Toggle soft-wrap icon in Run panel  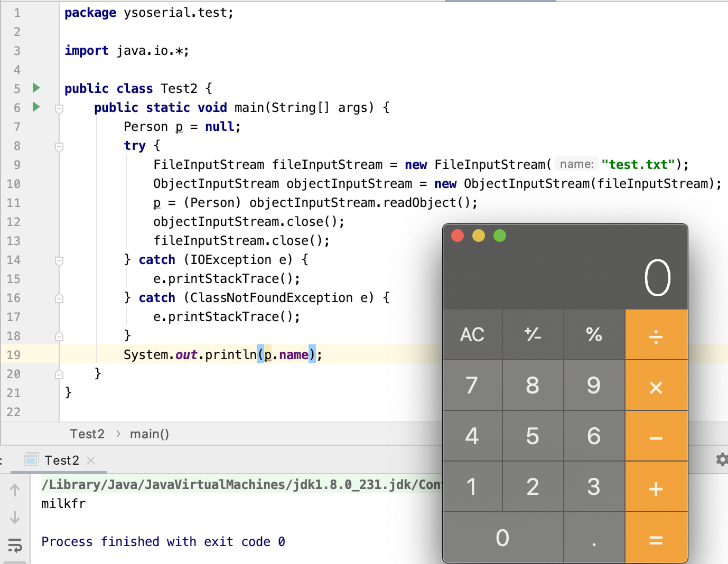click(x=15, y=545)
